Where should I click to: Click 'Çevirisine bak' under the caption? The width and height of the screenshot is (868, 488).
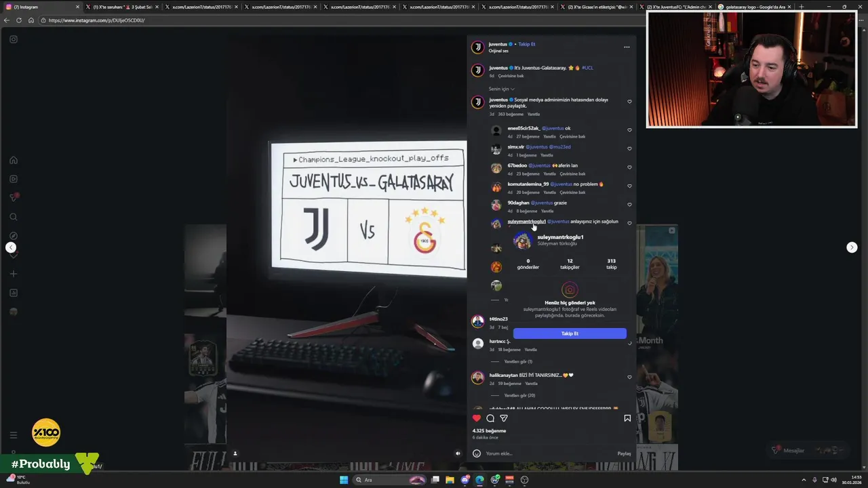pos(511,76)
